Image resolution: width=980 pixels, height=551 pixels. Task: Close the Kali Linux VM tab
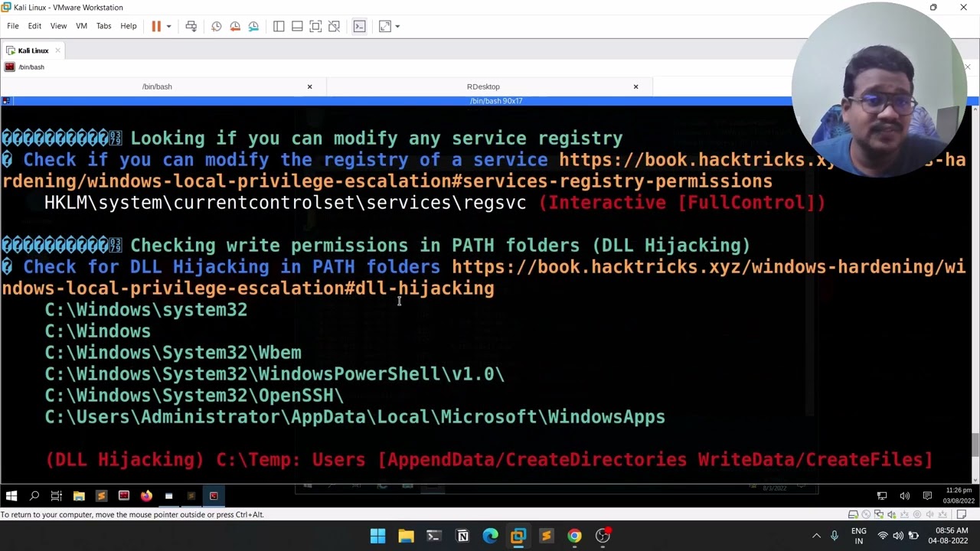pyautogui.click(x=57, y=51)
